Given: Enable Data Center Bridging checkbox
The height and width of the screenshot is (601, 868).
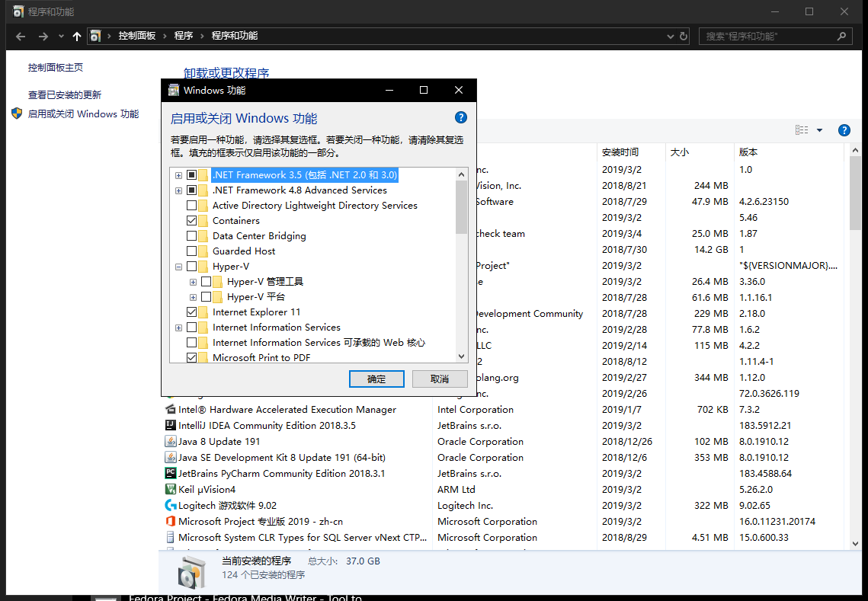Looking at the screenshot, I should pos(191,235).
